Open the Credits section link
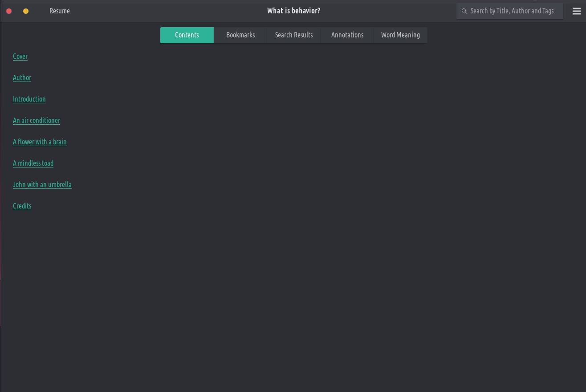 (x=22, y=206)
